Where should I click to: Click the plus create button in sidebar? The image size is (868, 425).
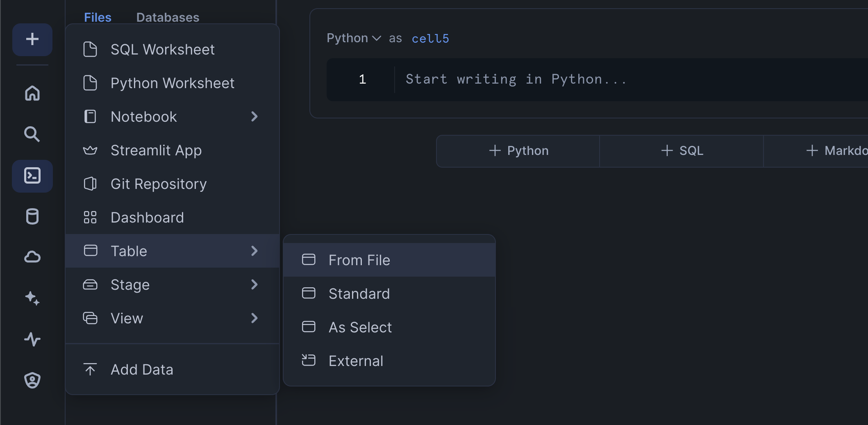pos(32,40)
